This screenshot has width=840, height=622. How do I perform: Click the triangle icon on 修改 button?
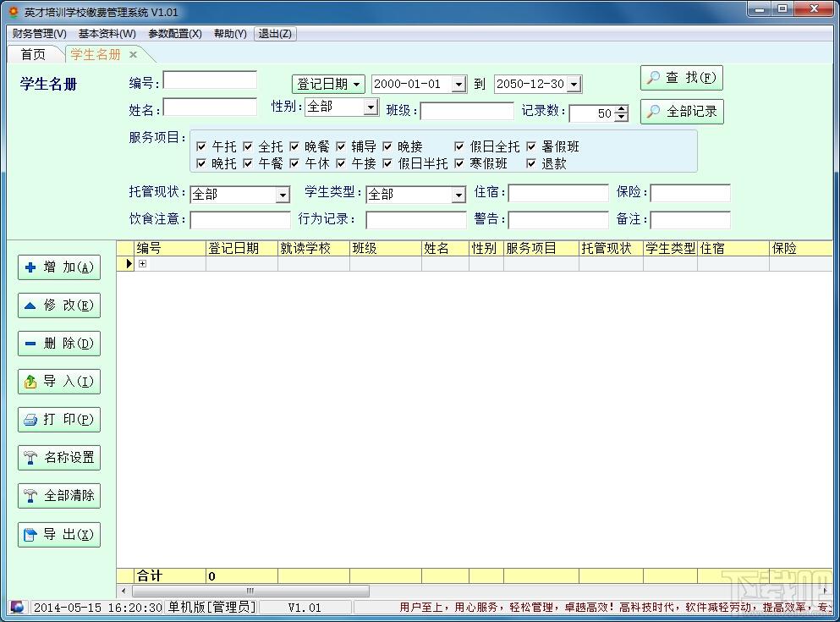click(x=31, y=305)
